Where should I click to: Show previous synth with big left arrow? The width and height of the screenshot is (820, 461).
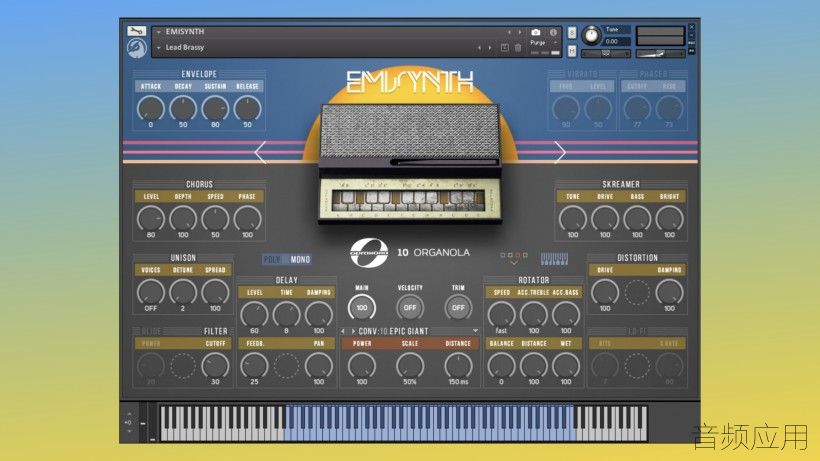point(260,152)
